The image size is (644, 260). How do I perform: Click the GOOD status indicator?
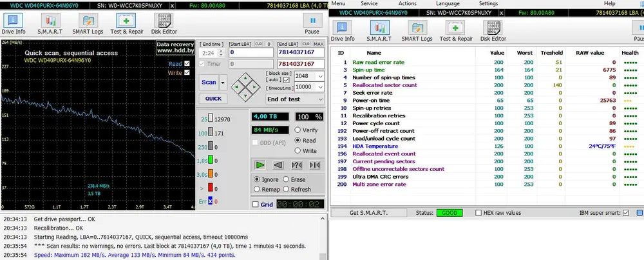coord(450,213)
